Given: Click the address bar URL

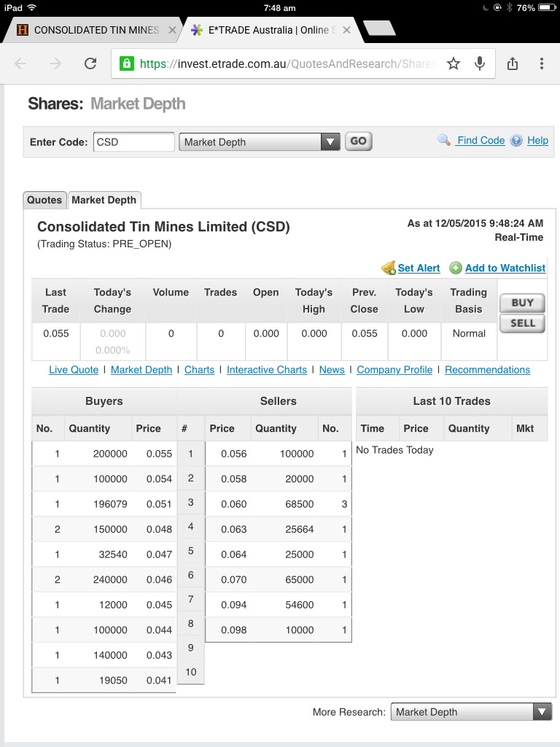Looking at the screenshot, I should (x=287, y=64).
